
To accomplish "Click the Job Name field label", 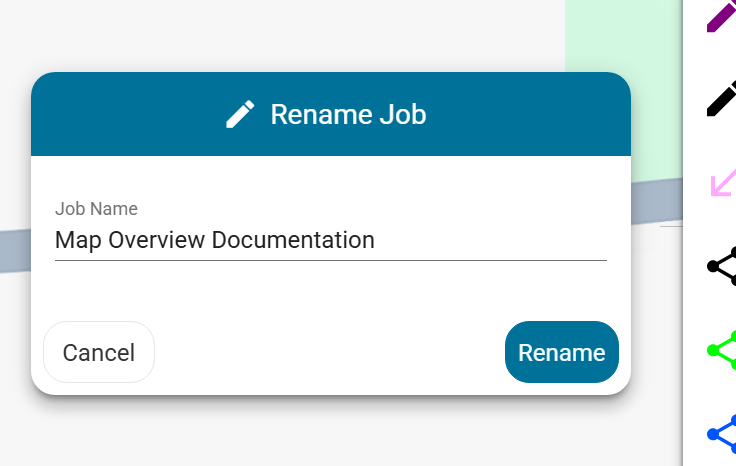I will click(x=96, y=209).
